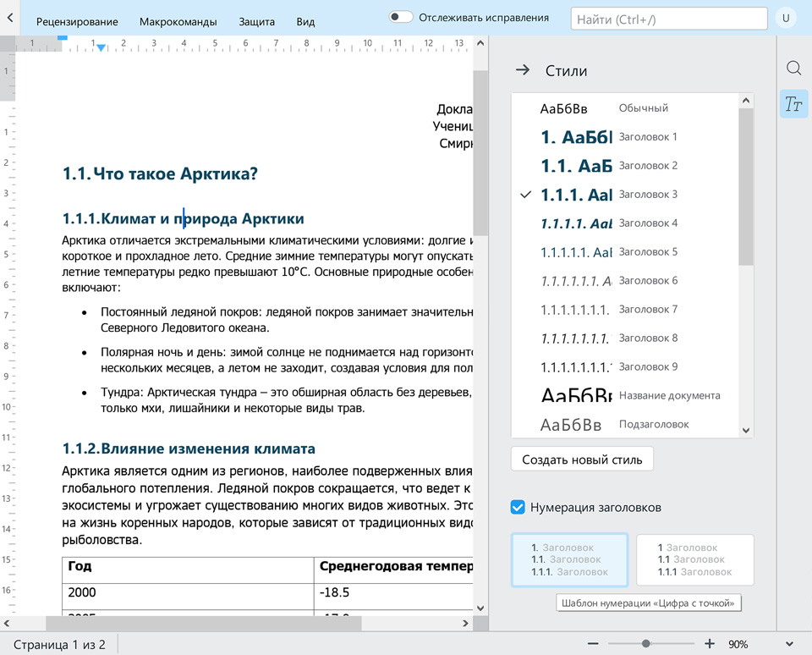812x655 pixels.
Task: Select numbering template without trailing dot
Action: point(694,560)
